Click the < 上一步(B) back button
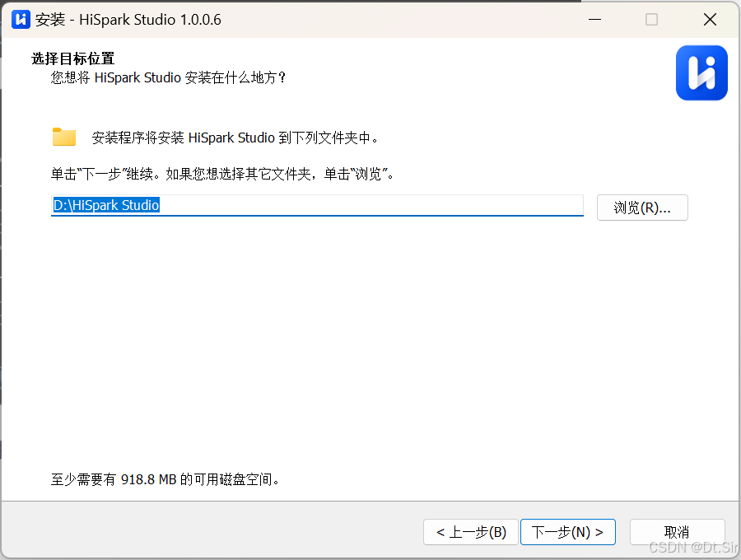This screenshot has width=741, height=560. tap(470, 532)
